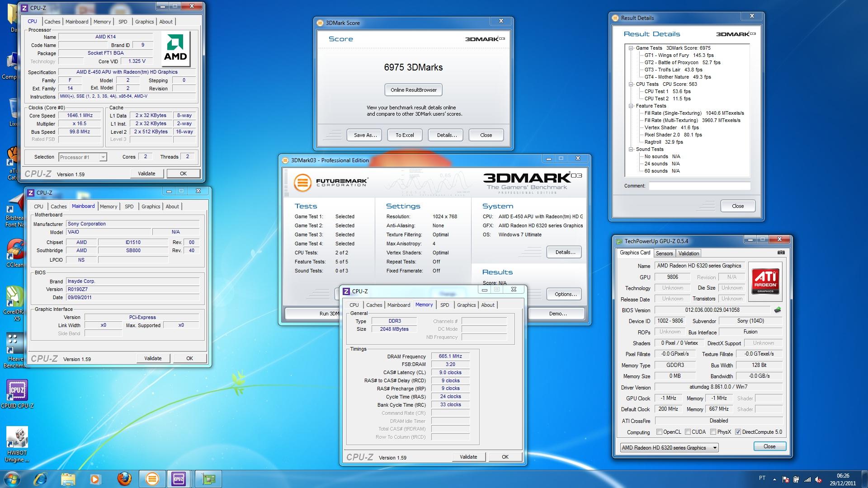
Task: Click the CPU-Z taskbar button
Action: (x=179, y=479)
